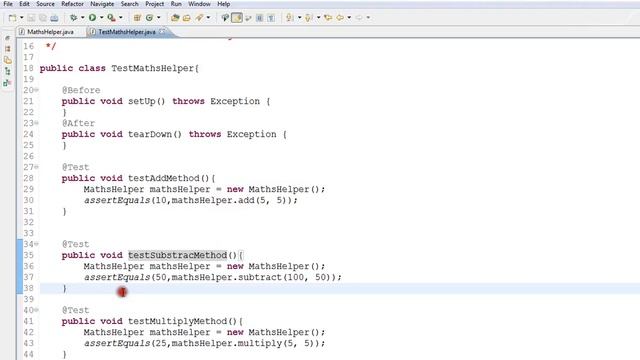This screenshot has height=360, width=640.
Task: Click the New file toolbar icon
Action: 13,18
